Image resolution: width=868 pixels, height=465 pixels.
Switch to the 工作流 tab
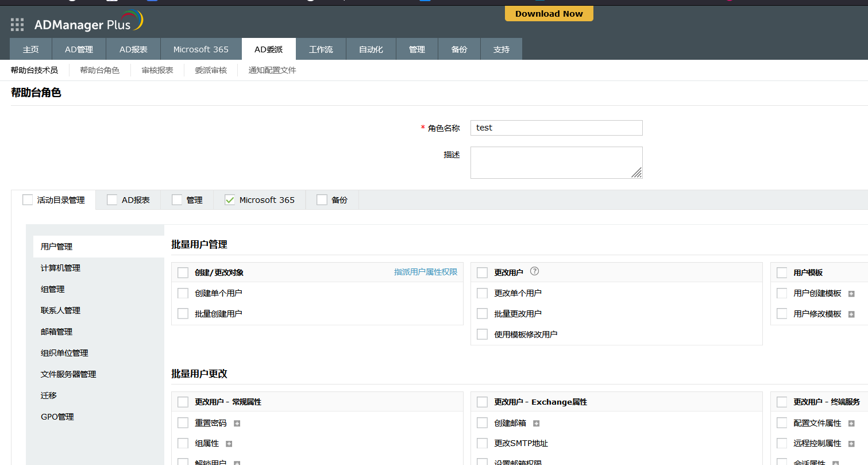tap(321, 49)
